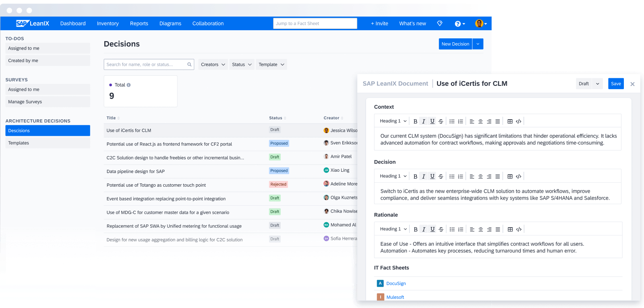Insert table in Decision editor

point(510,177)
